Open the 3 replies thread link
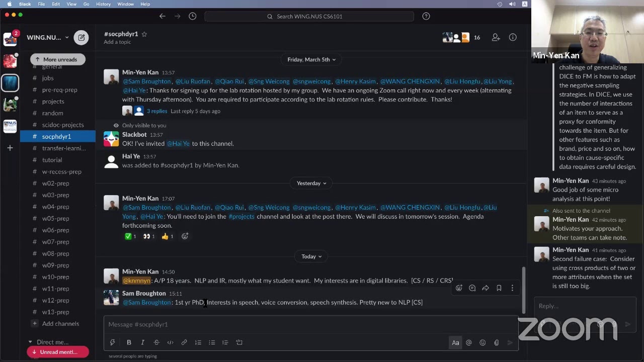The image size is (644, 362). click(x=157, y=111)
